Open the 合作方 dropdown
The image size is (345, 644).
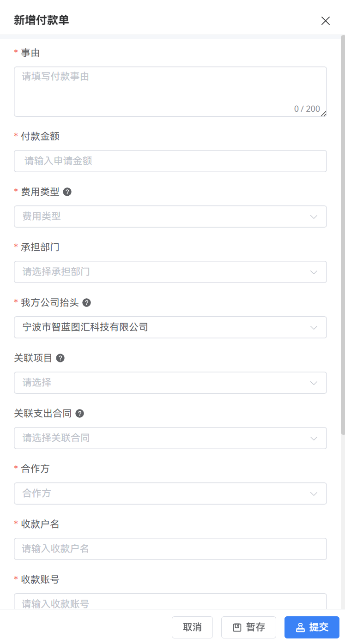tap(170, 494)
